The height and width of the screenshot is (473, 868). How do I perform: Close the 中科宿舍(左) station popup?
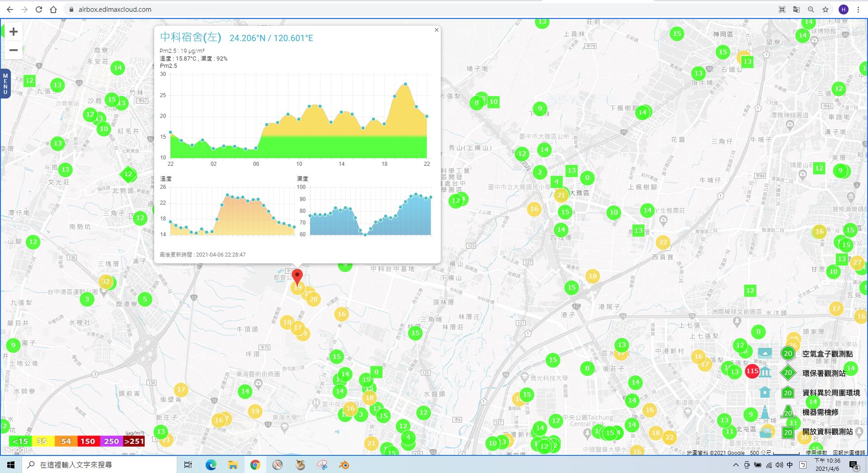(x=436, y=30)
